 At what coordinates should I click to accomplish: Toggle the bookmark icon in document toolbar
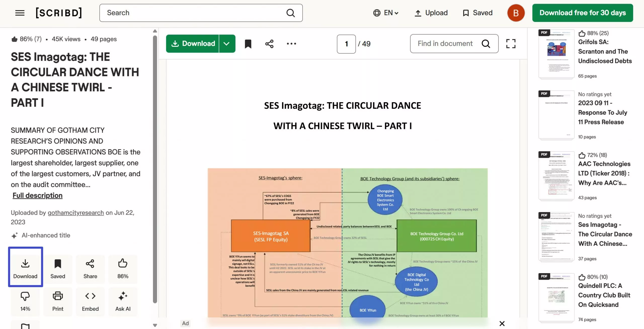coord(248,44)
